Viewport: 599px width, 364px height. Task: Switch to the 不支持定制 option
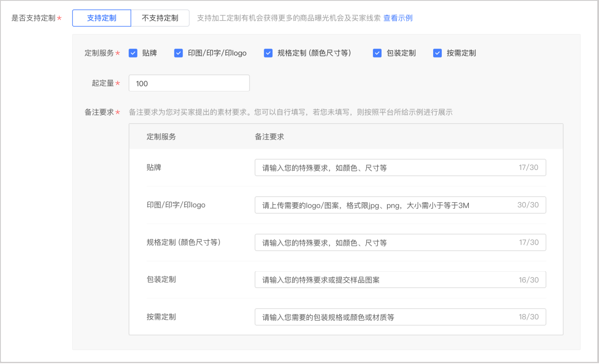[x=160, y=18]
